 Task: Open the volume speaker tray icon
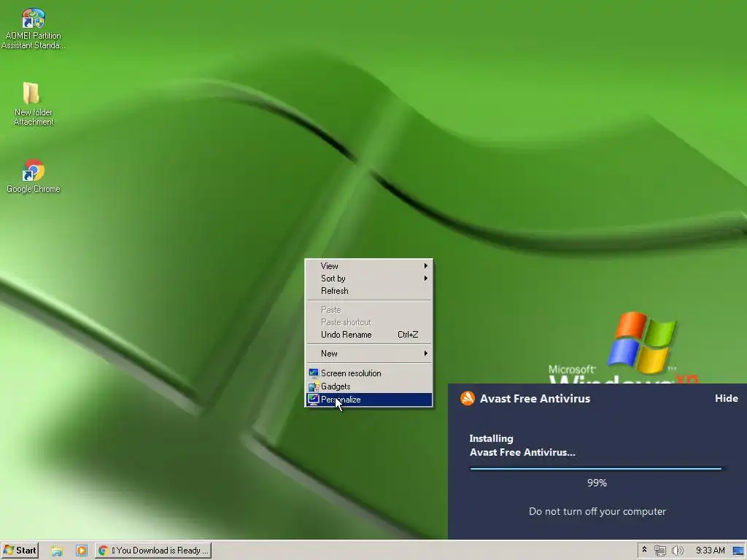pos(677,551)
